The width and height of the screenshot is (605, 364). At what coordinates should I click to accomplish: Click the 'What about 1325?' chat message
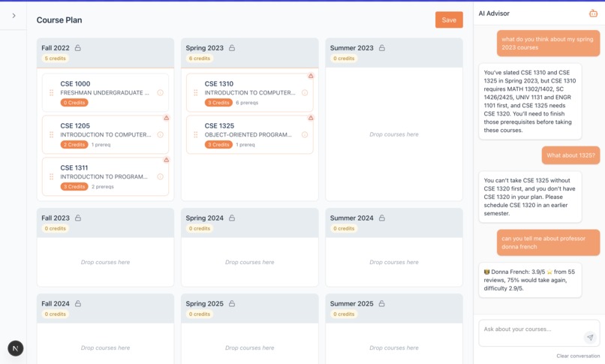pyautogui.click(x=570, y=155)
